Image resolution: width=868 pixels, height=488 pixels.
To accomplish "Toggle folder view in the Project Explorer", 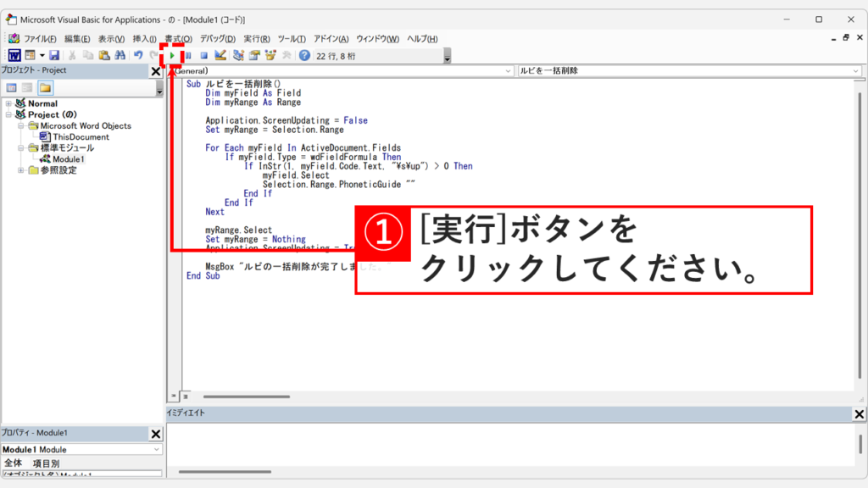I will pyautogui.click(x=46, y=87).
